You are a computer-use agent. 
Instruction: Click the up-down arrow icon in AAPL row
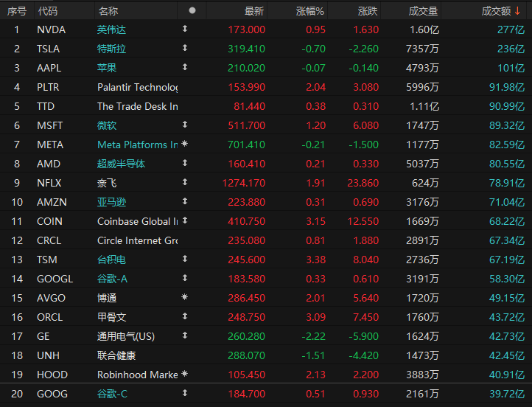185,67
